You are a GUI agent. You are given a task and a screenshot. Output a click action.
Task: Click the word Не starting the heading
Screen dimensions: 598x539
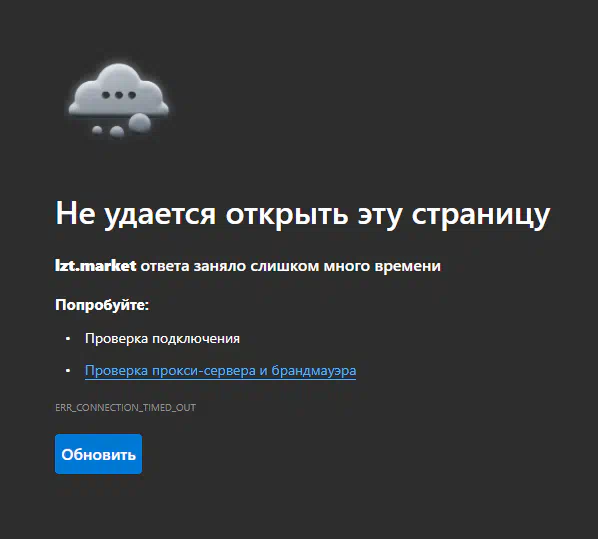tap(76, 213)
